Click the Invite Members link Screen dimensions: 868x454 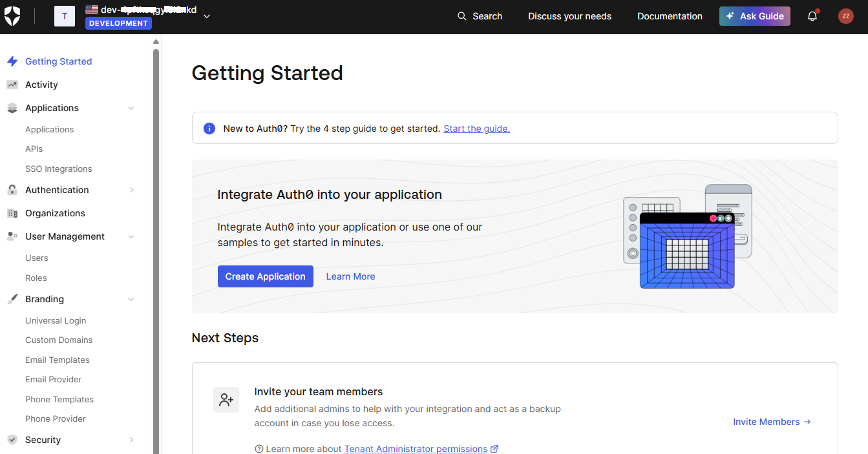[771, 422]
